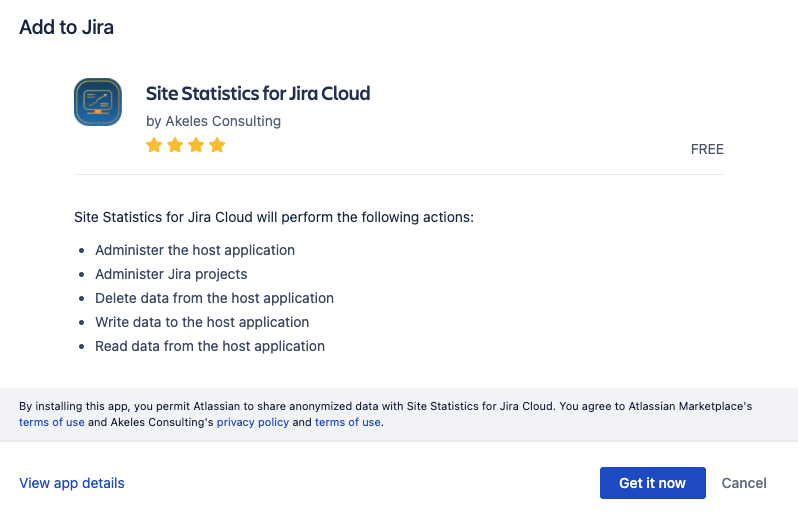Click the Add to Jira dialog heading

[x=66, y=27]
